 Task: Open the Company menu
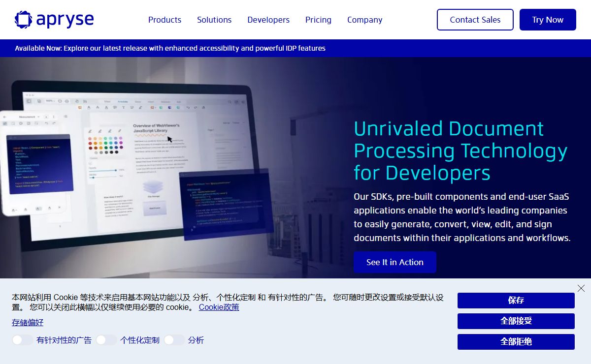[364, 20]
